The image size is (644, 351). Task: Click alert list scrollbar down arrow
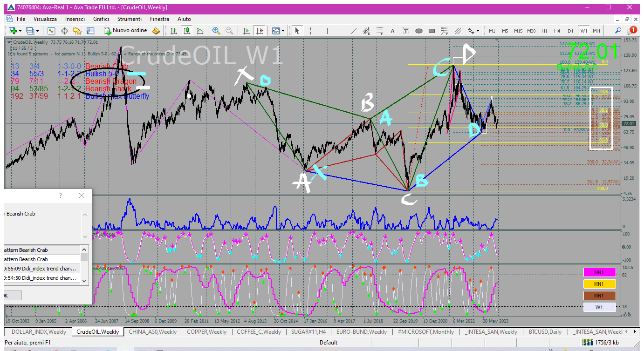click(84, 281)
